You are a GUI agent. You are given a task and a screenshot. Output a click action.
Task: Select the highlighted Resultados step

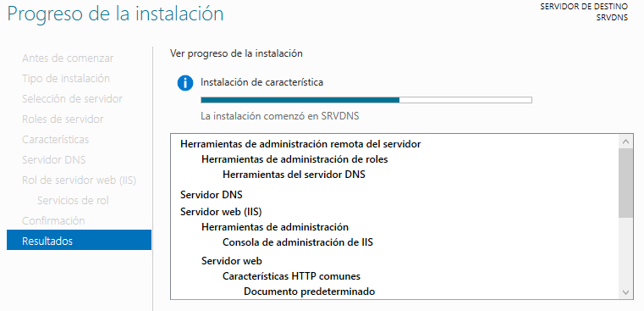pyautogui.click(x=79, y=240)
